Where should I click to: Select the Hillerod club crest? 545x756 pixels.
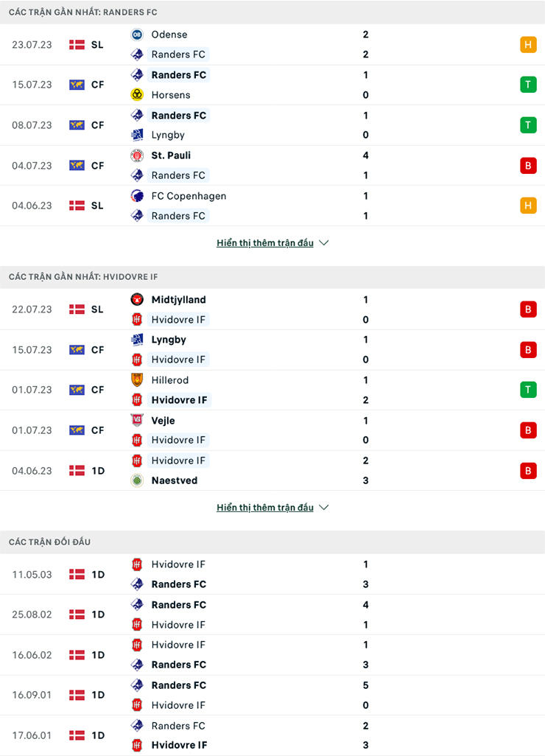tap(136, 380)
